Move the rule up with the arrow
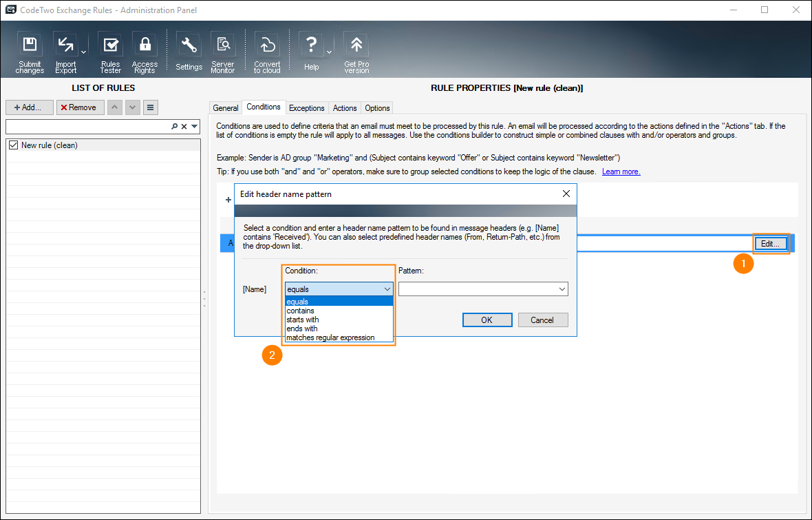This screenshot has width=812, height=520. (x=114, y=107)
